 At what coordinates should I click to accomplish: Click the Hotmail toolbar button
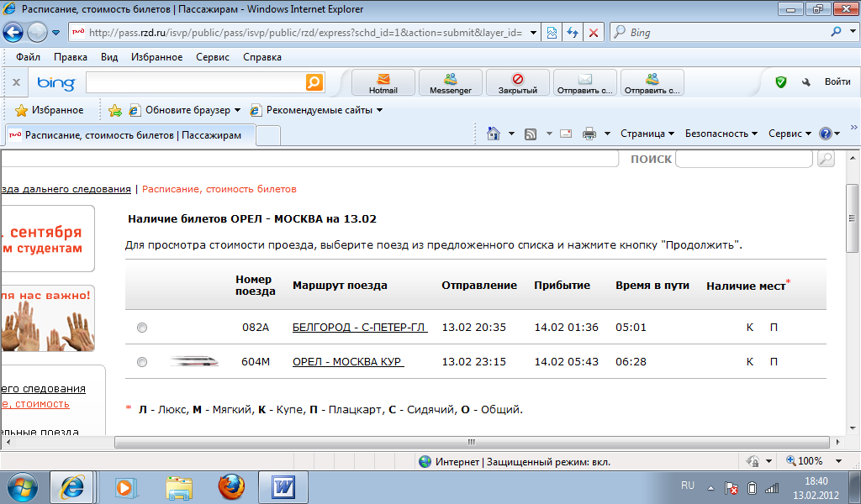tap(383, 83)
